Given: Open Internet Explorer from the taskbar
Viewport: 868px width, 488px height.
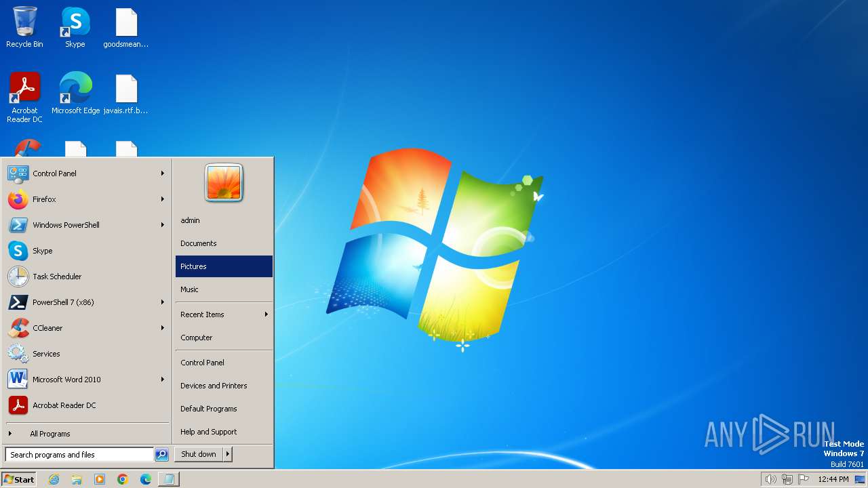Looking at the screenshot, I should tap(54, 479).
